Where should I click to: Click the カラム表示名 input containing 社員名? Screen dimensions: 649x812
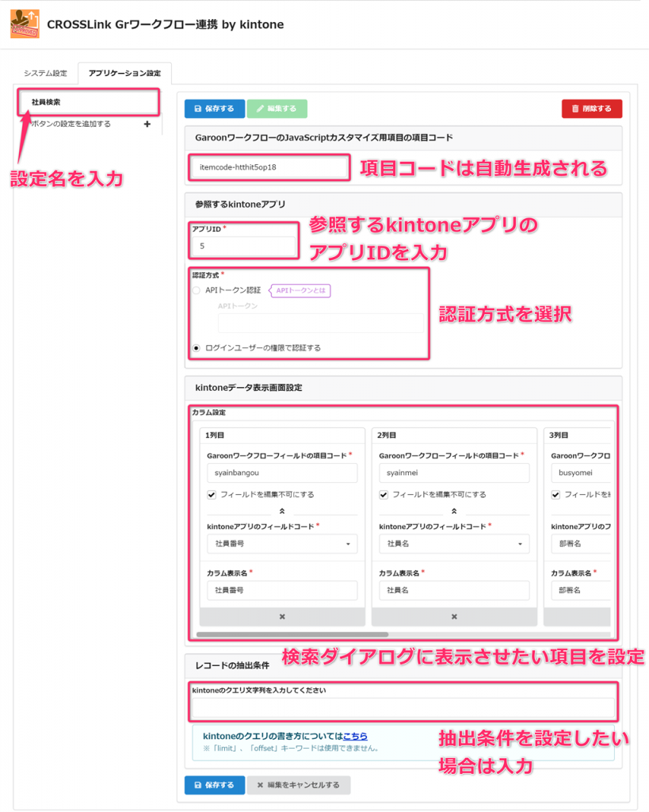(x=454, y=590)
